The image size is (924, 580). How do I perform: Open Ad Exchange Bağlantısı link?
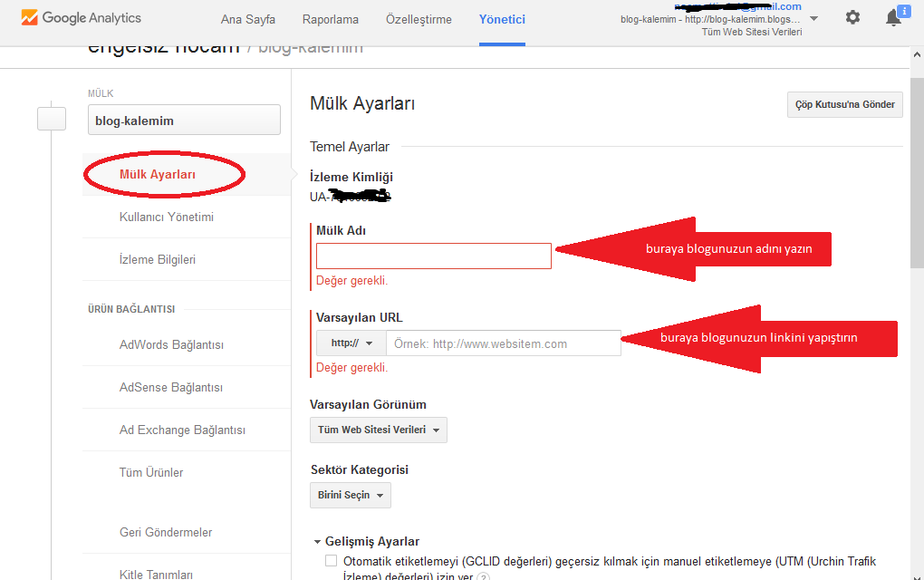tap(182, 430)
